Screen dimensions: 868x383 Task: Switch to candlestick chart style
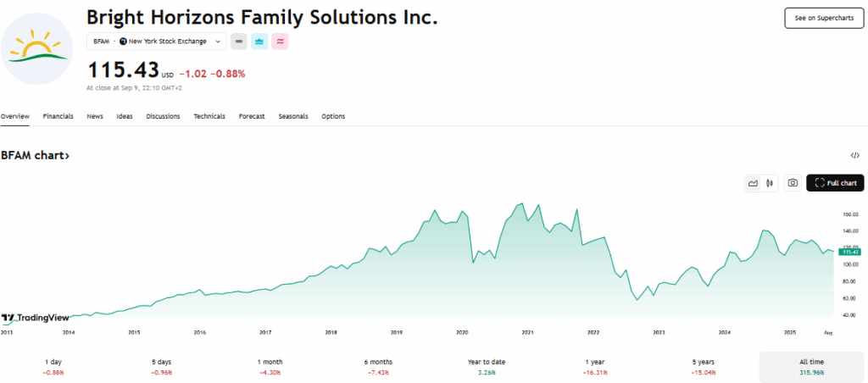click(x=770, y=183)
